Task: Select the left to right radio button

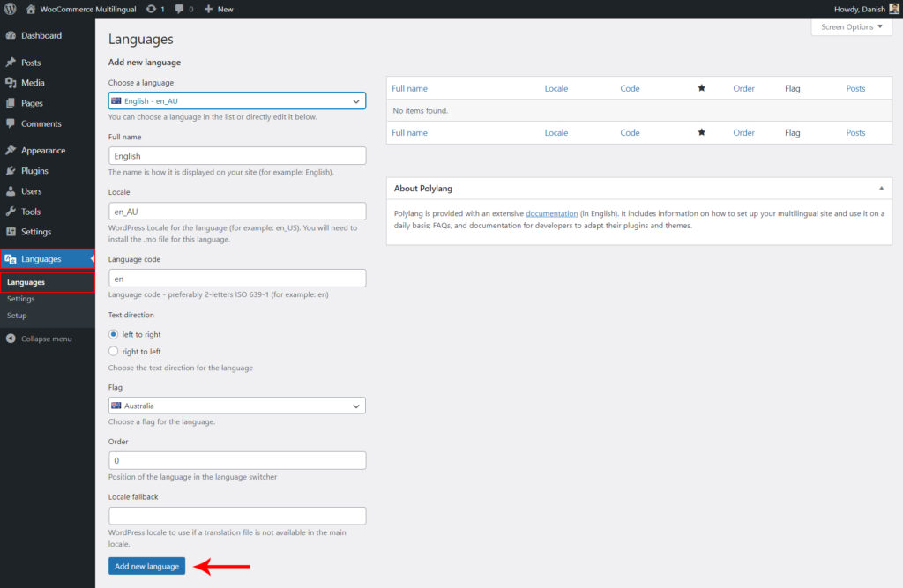Action: click(113, 334)
